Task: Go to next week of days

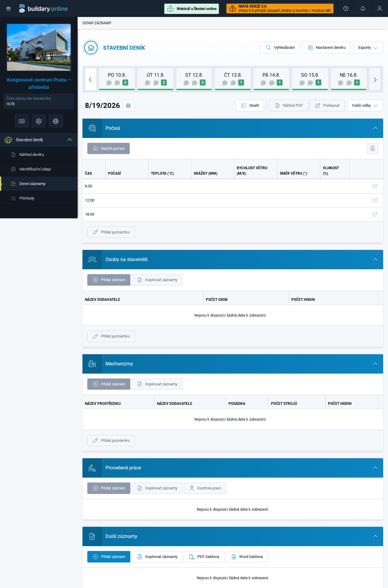Action: click(375, 79)
